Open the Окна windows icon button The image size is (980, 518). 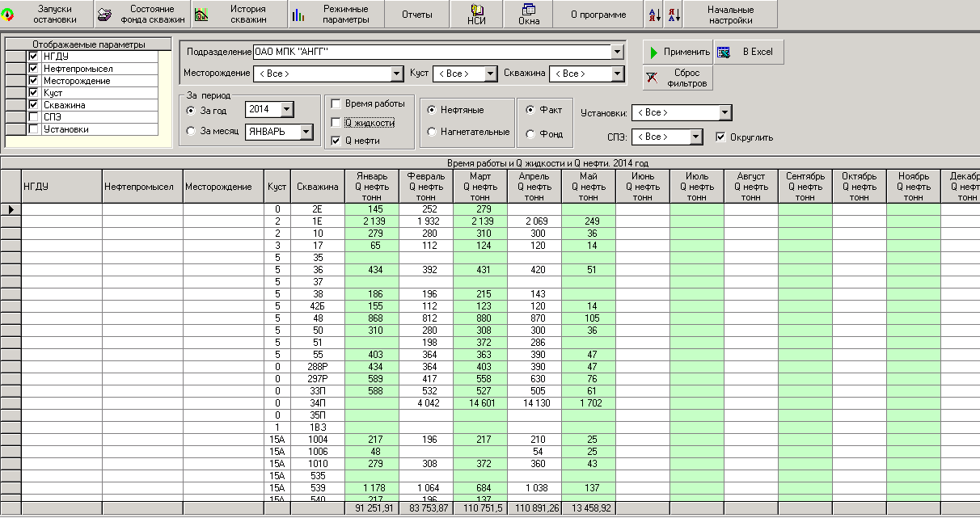pos(529,14)
